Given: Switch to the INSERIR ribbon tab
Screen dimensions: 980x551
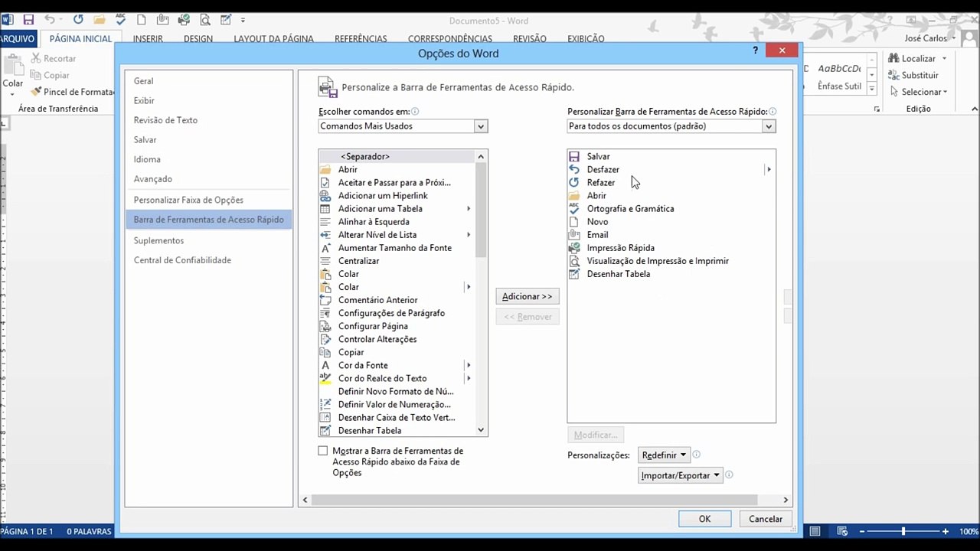Looking at the screenshot, I should (148, 39).
